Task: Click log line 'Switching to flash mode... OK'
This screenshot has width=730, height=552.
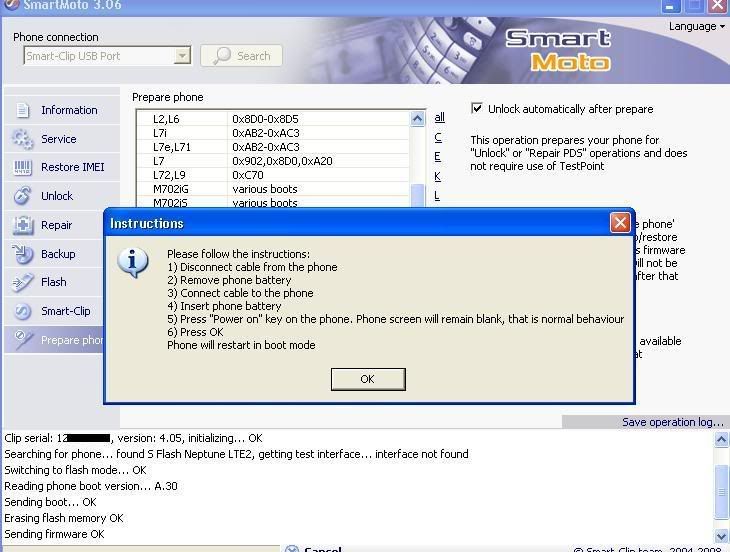Action: [x=75, y=470]
